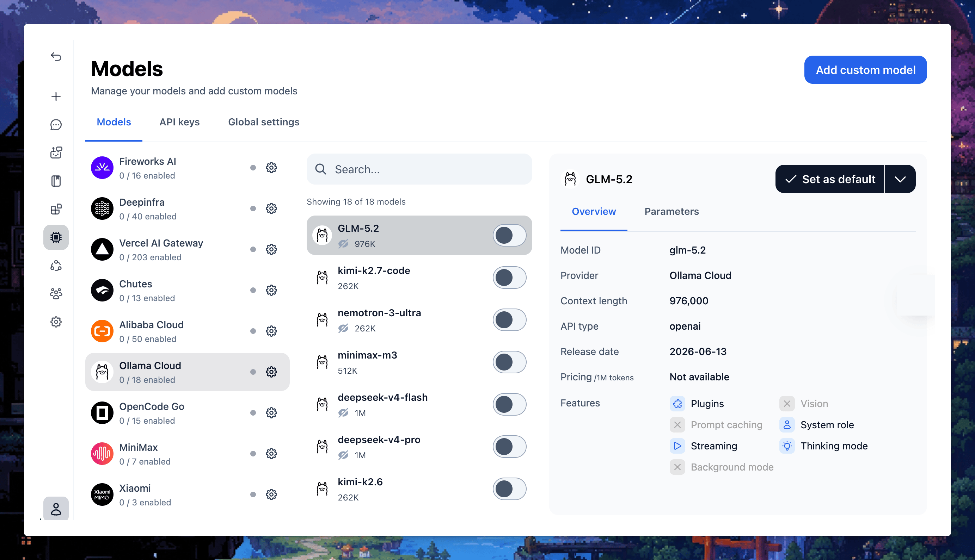
Task: Open the people group icon in sidebar
Action: point(56,294)
